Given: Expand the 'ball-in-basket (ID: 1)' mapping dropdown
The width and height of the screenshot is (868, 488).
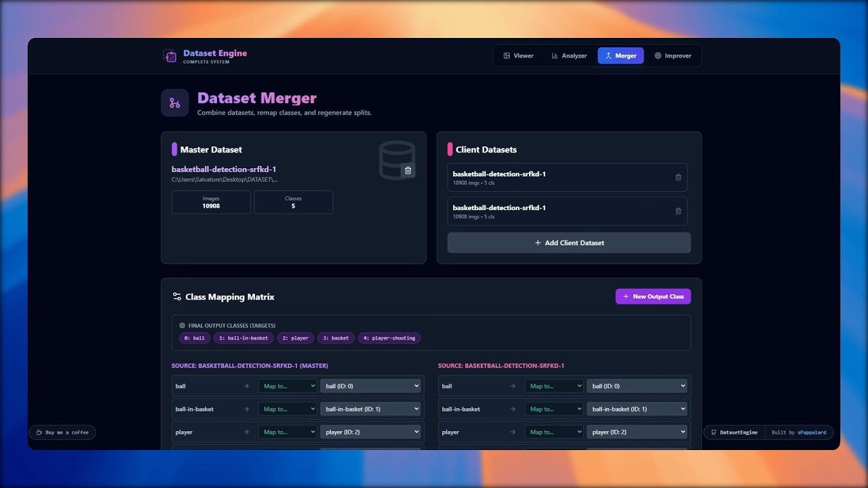Looking at the screenshot, I should 370,409.
